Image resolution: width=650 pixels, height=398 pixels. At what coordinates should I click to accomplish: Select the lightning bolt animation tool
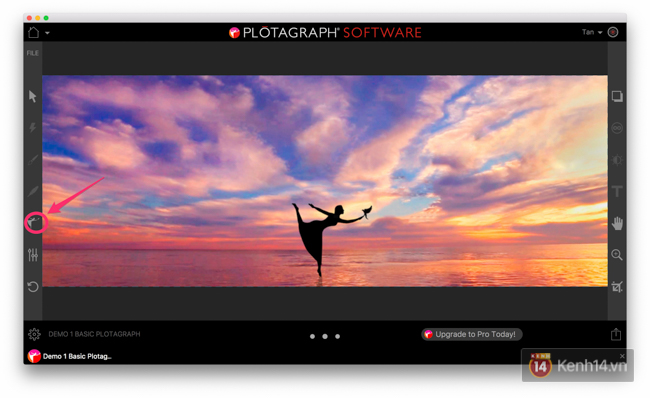(x=33, y=127)
